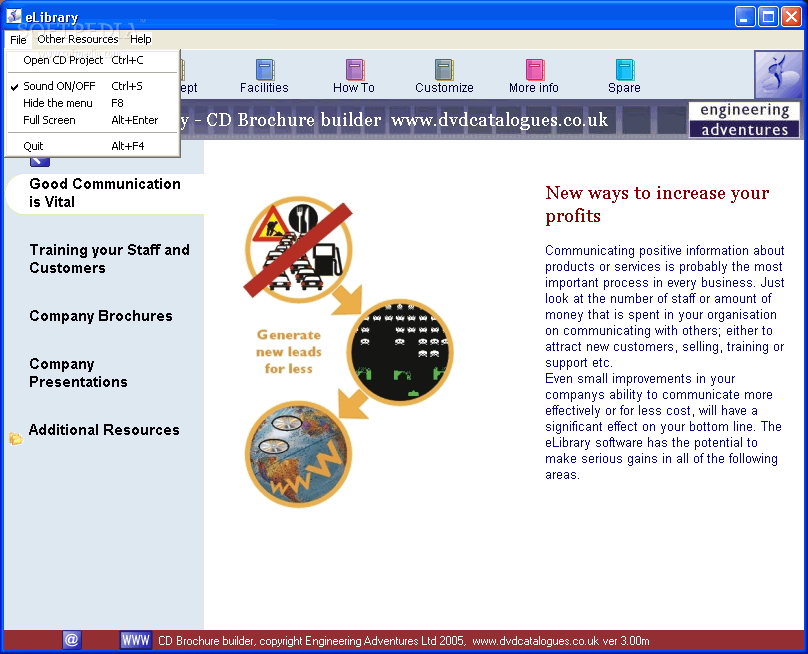Open the File menu
808x654 pixels.
(18, 40)
